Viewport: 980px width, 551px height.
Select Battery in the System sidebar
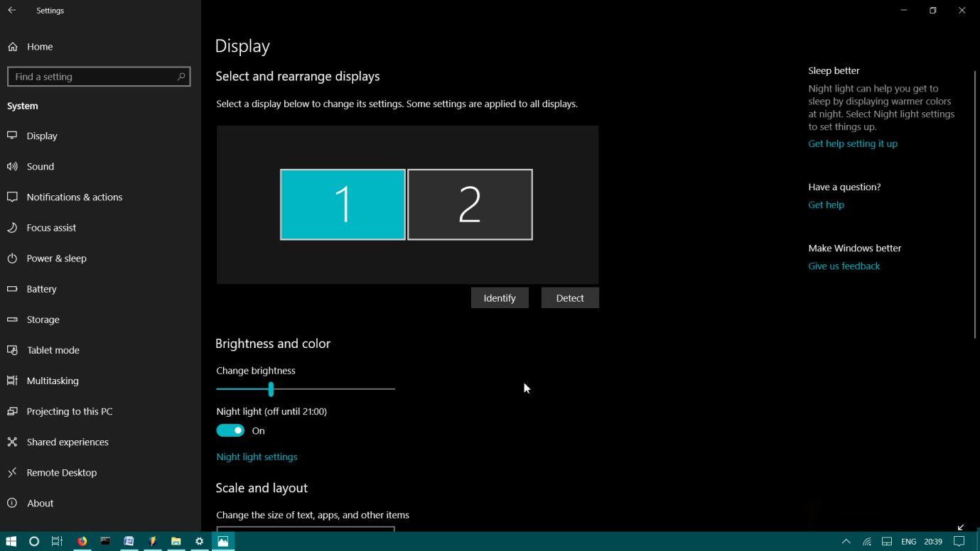(41, 288)
